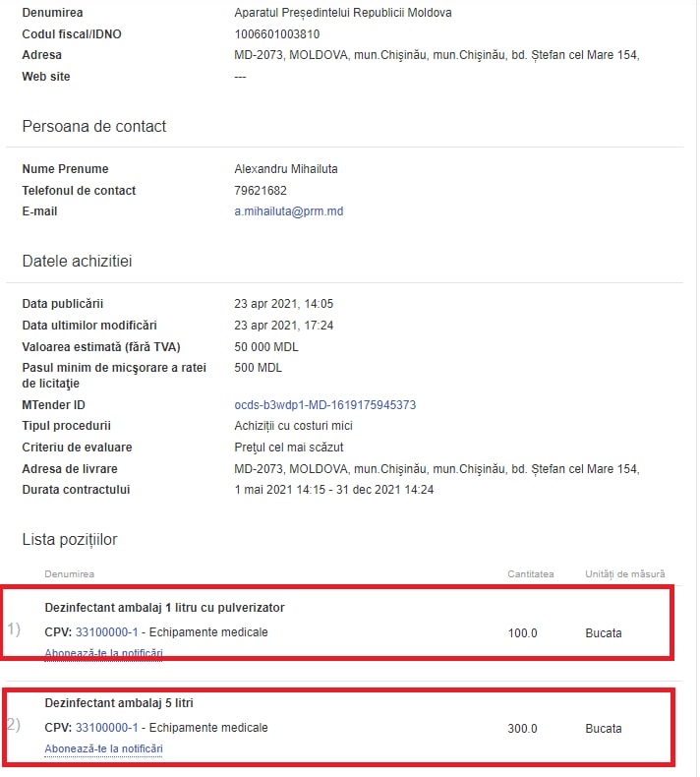
Task: Click the estimated value 50 000 MDL
Action: click(x=266, y=347)
